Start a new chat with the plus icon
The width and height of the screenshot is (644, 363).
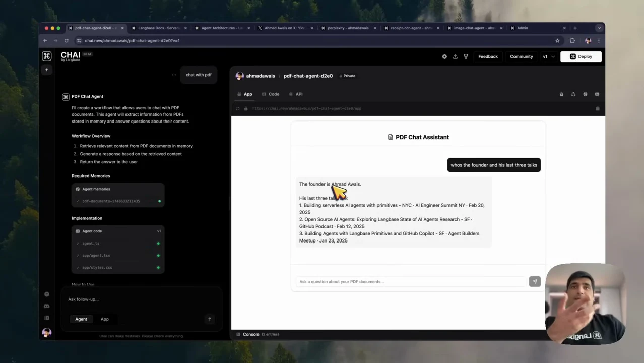(x=47, y=70)
